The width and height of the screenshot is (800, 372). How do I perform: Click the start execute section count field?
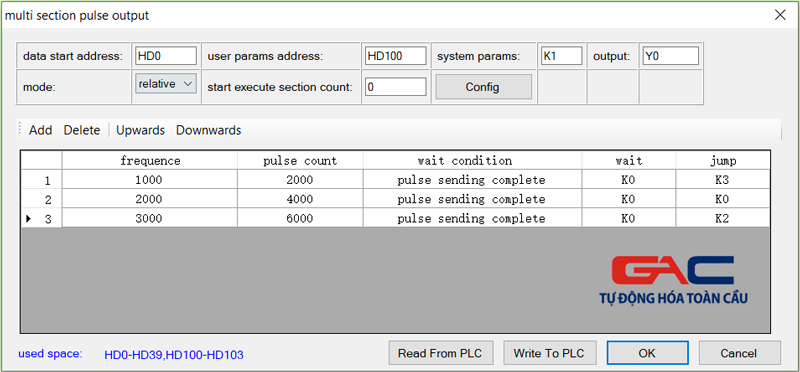tap(395, 87)
